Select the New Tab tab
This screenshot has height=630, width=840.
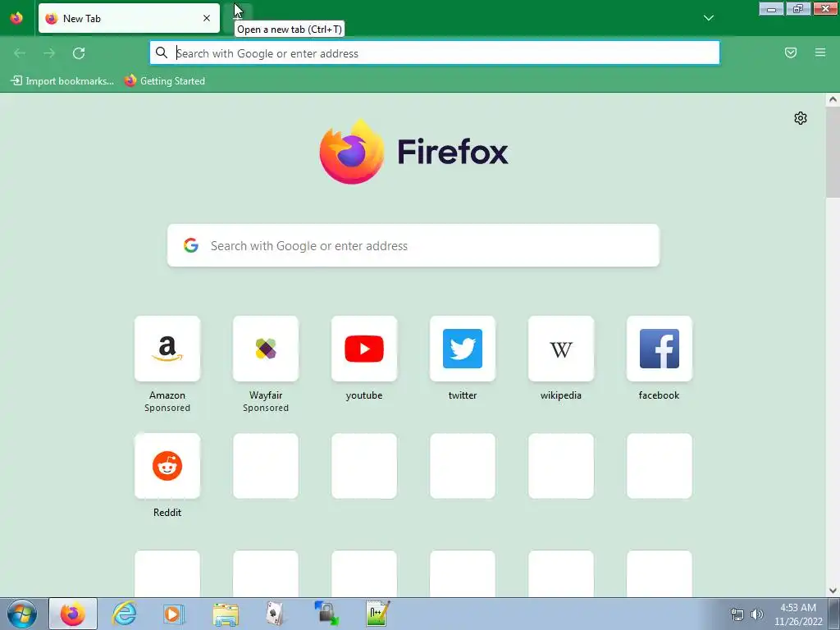pyautogui.click(x=129, y=18)
